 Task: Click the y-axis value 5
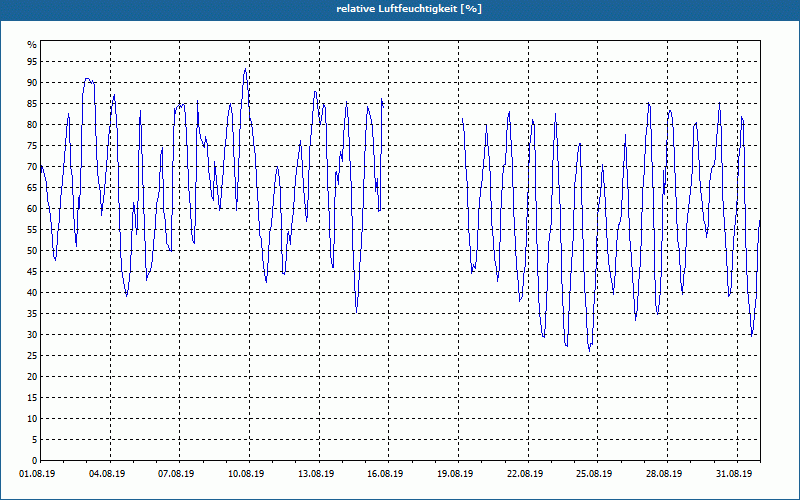click(x=34, y=440)
